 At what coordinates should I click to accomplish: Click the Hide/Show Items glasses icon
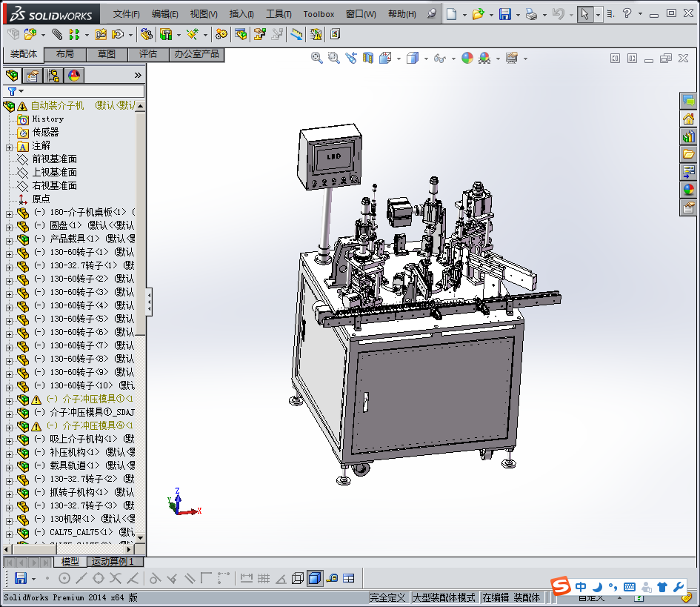[440, 59]
